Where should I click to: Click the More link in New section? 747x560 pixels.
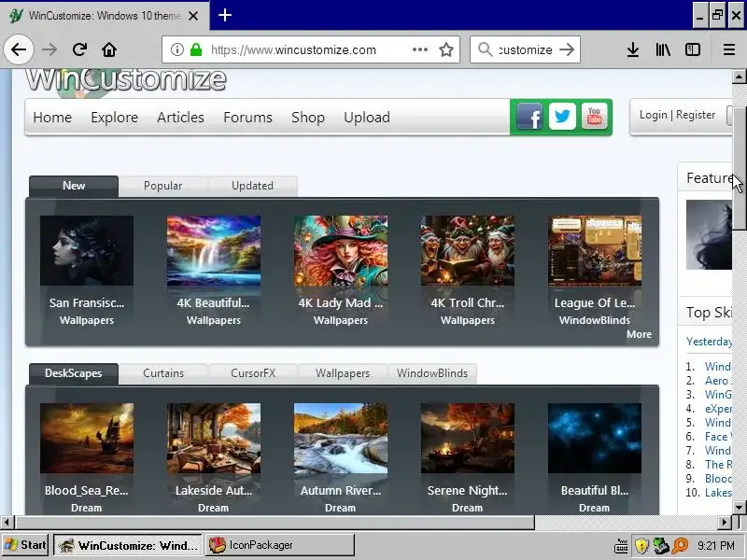click(639, 334)
